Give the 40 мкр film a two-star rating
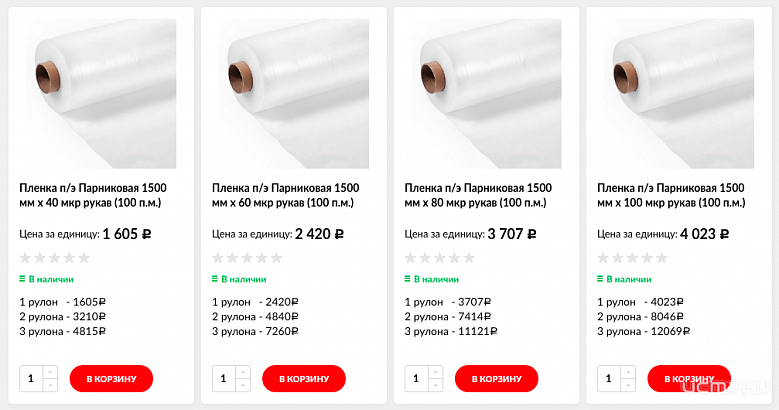Viewport: 779px width, 410px height. 41,258
